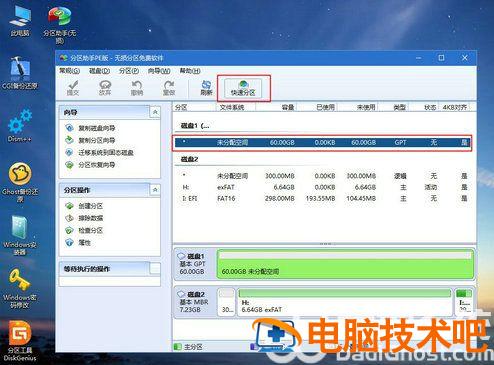Choose 属性 in partition operations

point(78,243)
